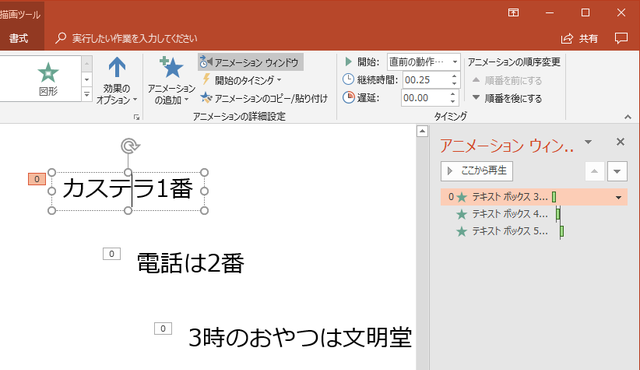640x370 pixels.
Task: Decrease 継続時間 with down spinner
Action: click(454, 84)
